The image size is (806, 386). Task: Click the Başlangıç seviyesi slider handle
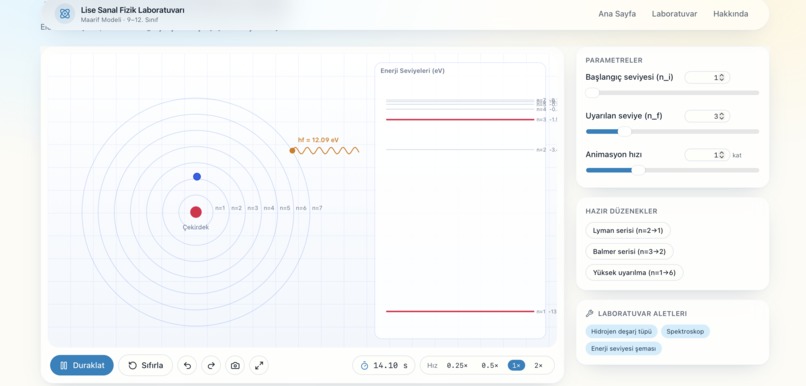tap(592, 93)
